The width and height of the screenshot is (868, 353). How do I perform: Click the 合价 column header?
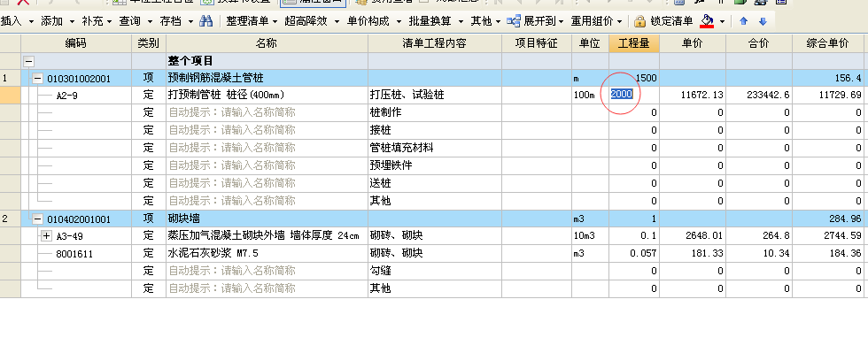tap(759, 43)
